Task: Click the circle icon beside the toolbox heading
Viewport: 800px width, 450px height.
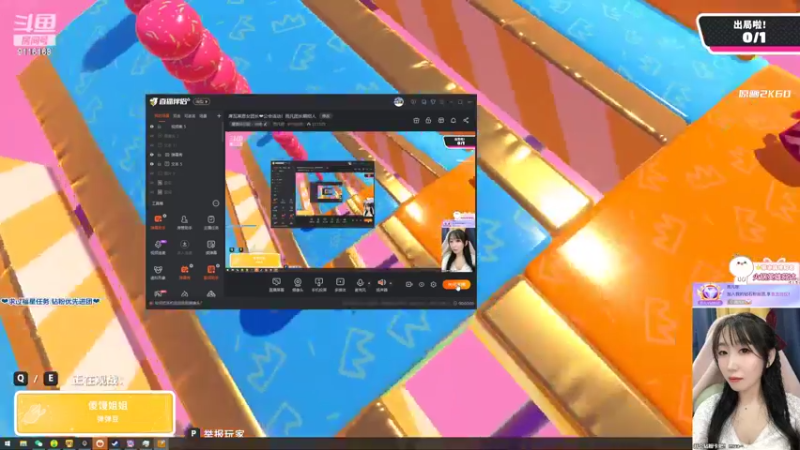Action: point(216,203)
